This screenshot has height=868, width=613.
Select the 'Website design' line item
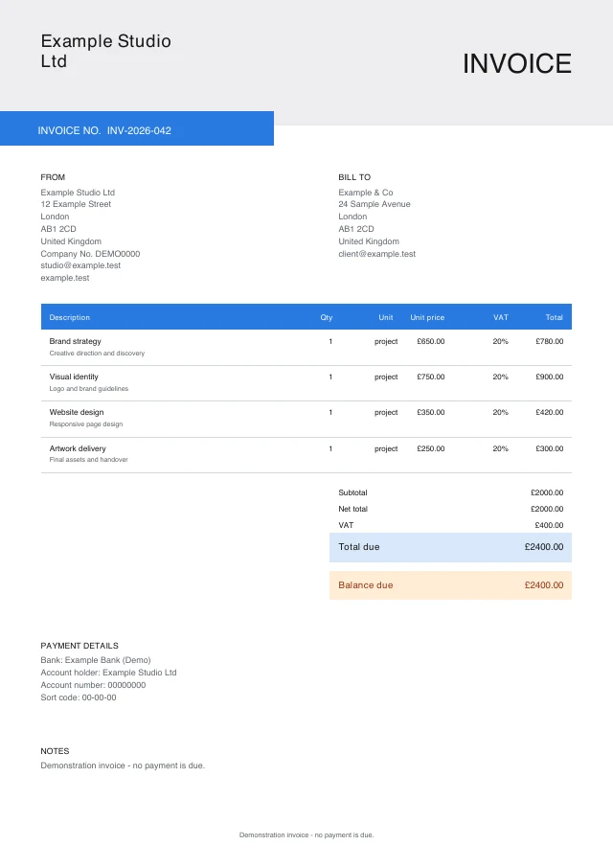coord(77,412)
